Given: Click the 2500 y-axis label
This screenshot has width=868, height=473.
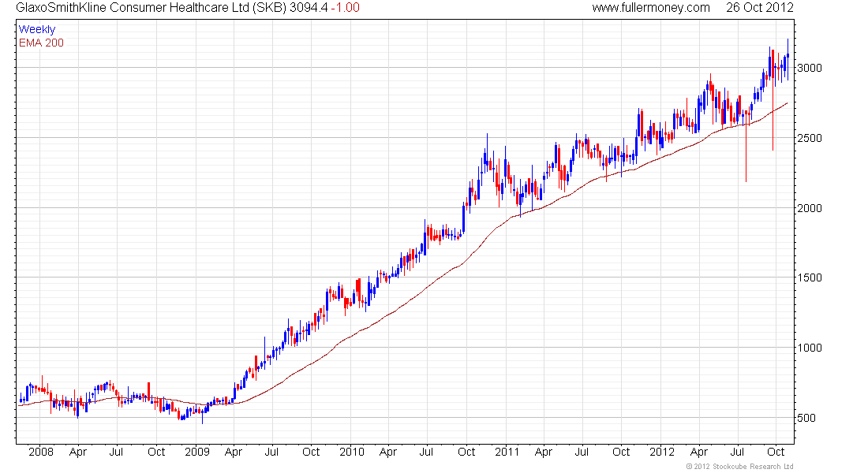Looking at the screenshot, I should click(810, 138).
